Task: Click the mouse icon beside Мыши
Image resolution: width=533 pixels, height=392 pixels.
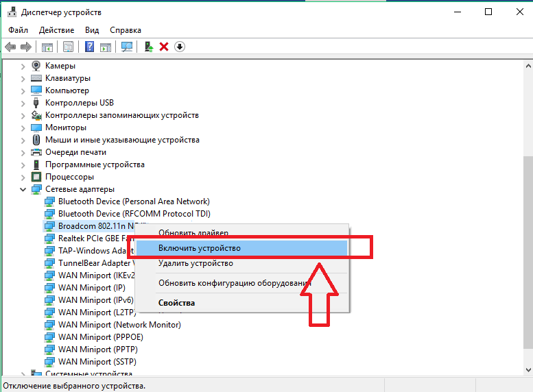Action: (36, 140)
